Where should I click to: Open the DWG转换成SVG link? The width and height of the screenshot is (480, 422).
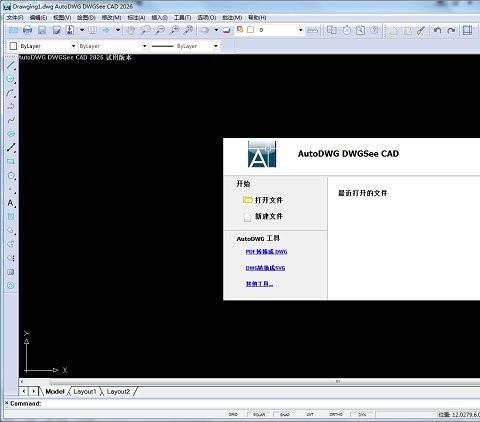pyautogui.click(x=265, y=268)
